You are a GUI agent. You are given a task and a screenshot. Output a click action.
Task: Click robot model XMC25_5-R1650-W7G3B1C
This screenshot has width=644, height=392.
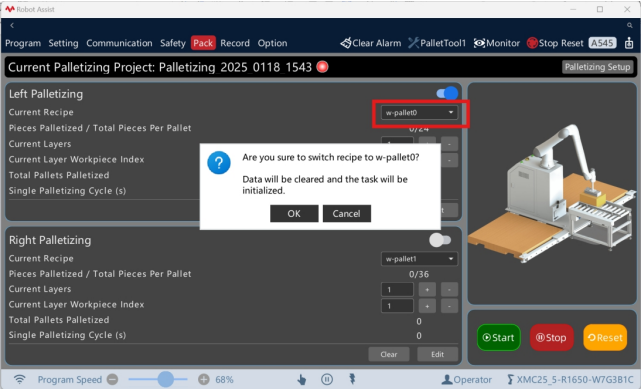570,379
